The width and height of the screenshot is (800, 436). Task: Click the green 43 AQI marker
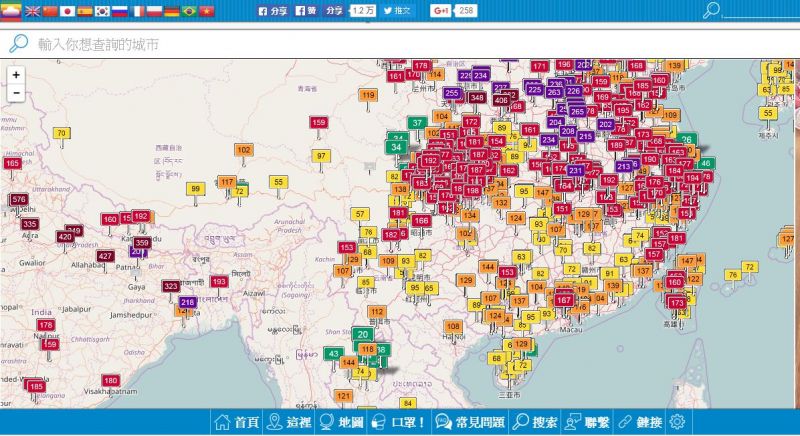pyautogui.click(x=333, y=353)
